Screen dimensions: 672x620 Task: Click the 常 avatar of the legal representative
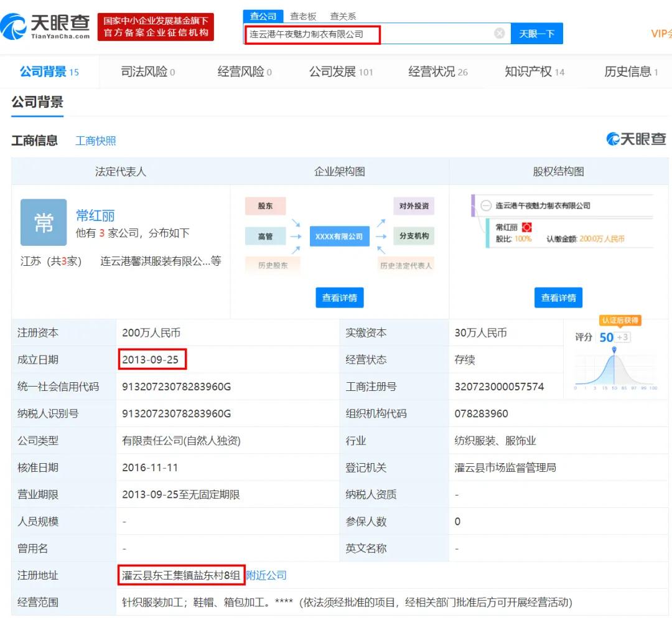pyautogui.click(x=43, y=222)
